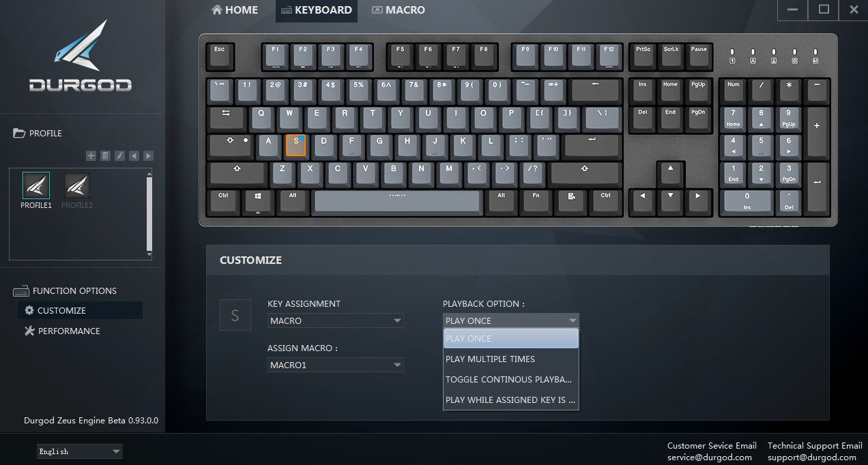868x465 pixels.
Task: Click the right arrow profile icon
Action: click(x=148, y=156)
